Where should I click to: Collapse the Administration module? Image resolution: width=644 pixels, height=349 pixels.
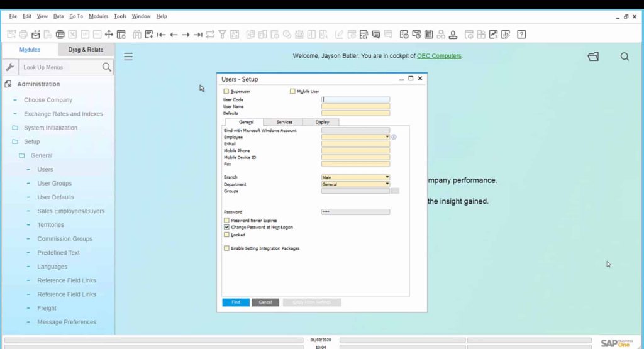(x=38, y=84)
